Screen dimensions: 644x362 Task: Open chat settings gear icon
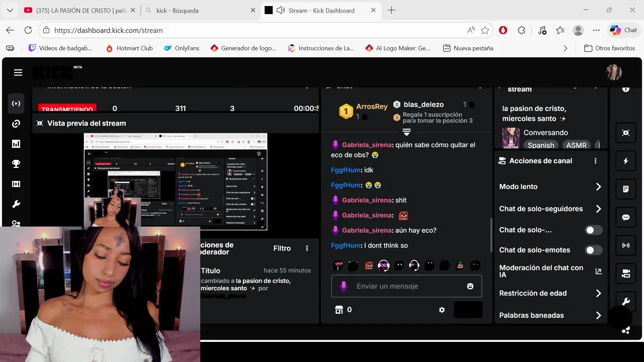(442, 310)
